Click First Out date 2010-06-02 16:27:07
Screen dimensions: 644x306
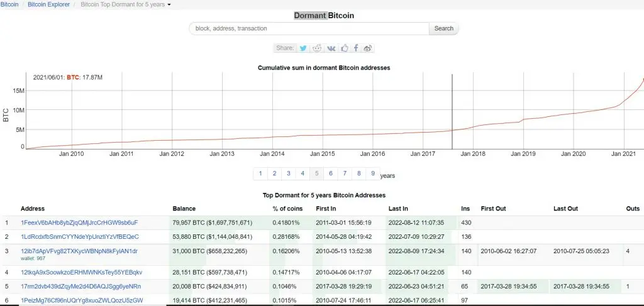coord(508,251)
